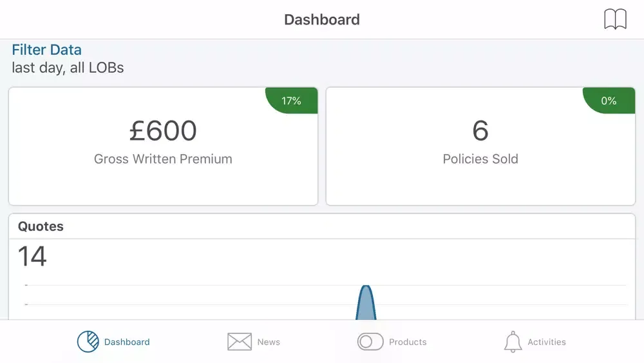Open the book icon in header

click(x=615, y=19)
